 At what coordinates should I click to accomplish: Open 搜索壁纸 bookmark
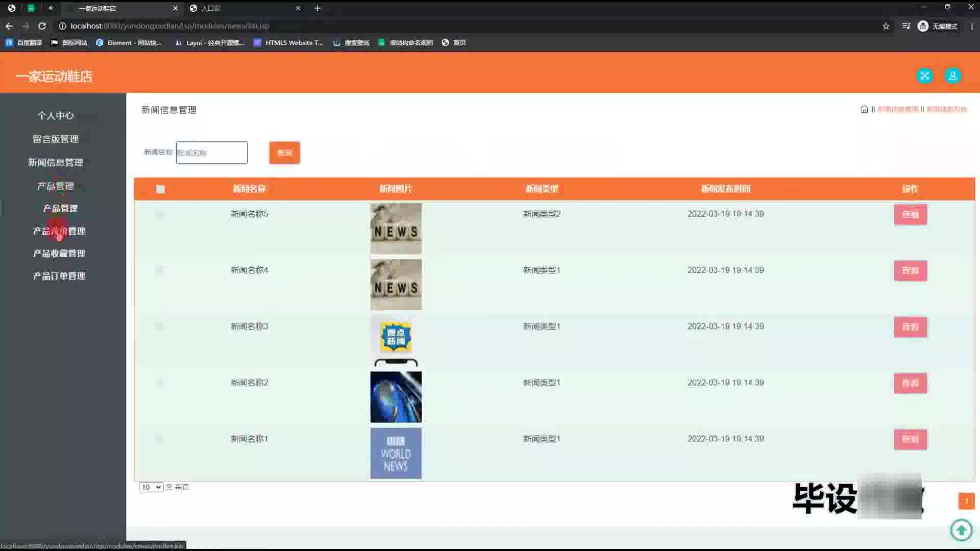[x=351, y=43]
